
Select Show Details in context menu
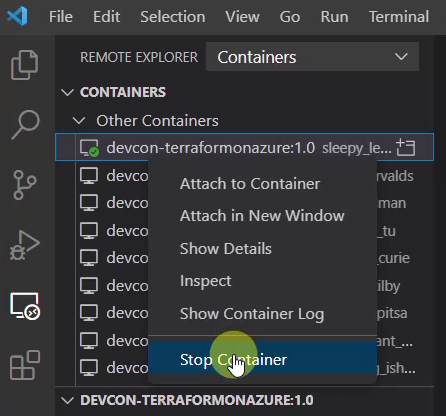(262, 248)
